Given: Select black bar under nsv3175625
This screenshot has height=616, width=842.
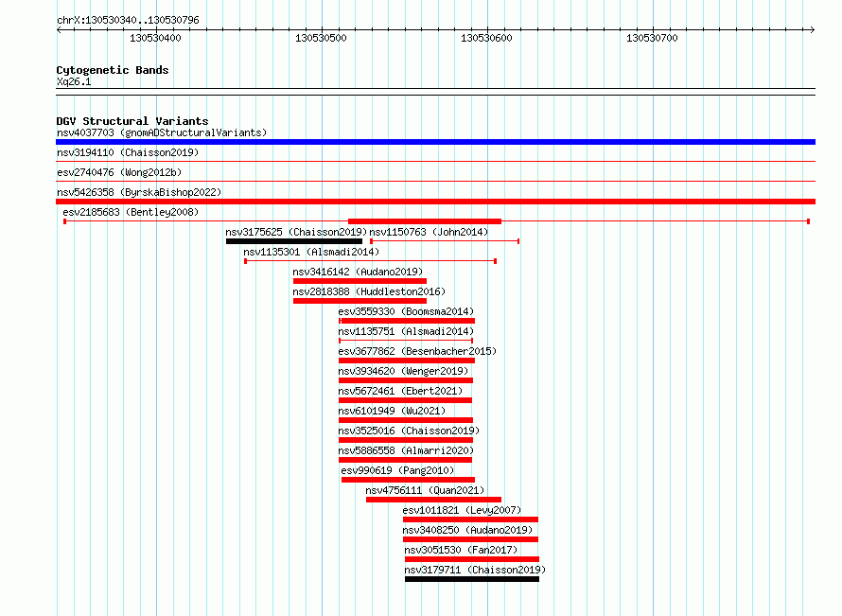Looking at the screenshot, I should 294,241.
